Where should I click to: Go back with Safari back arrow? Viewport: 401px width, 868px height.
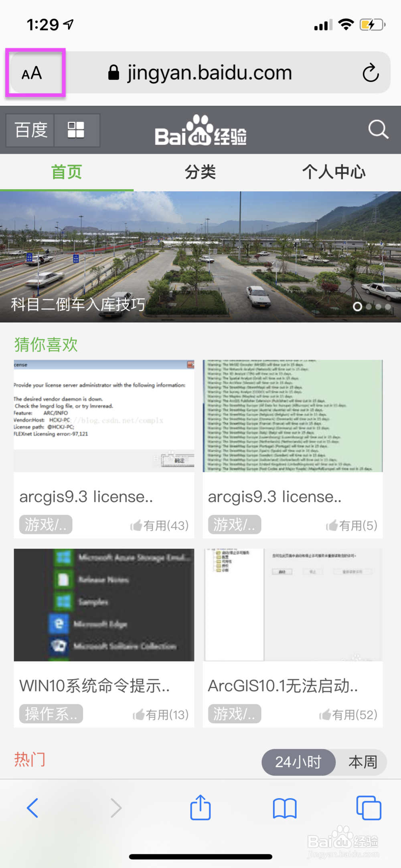click(32, 808)
